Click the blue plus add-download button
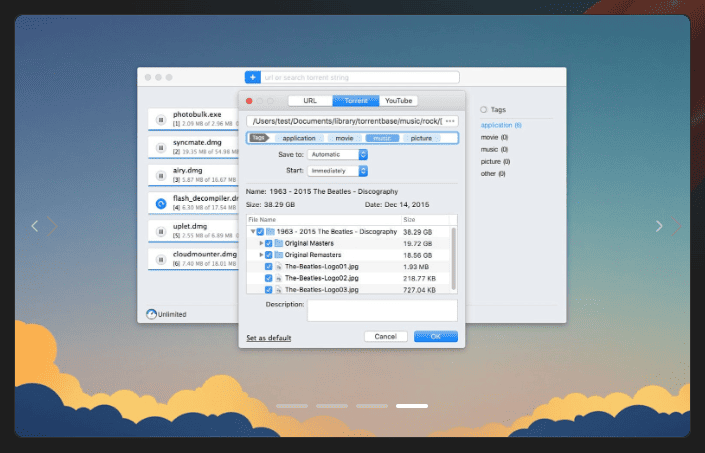The width and height of the screenshot is (705, 453). click(x=253, y=77)
